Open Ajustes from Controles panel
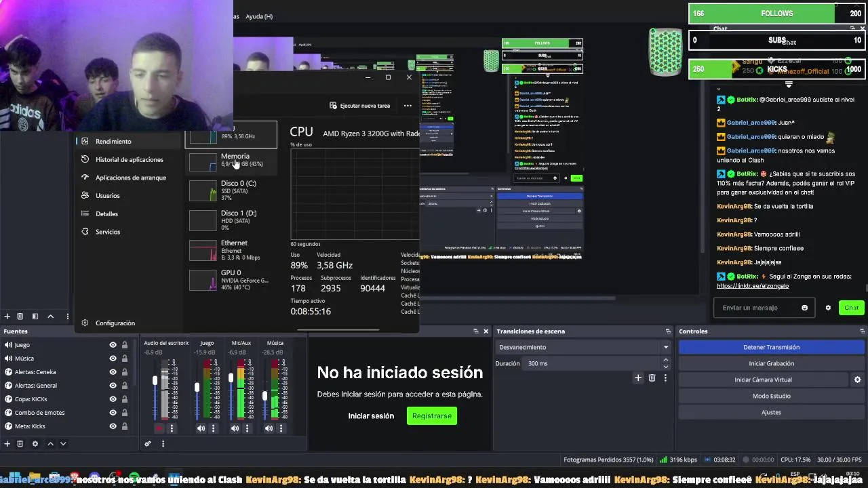The image size is (868, 488). point(771,412)
